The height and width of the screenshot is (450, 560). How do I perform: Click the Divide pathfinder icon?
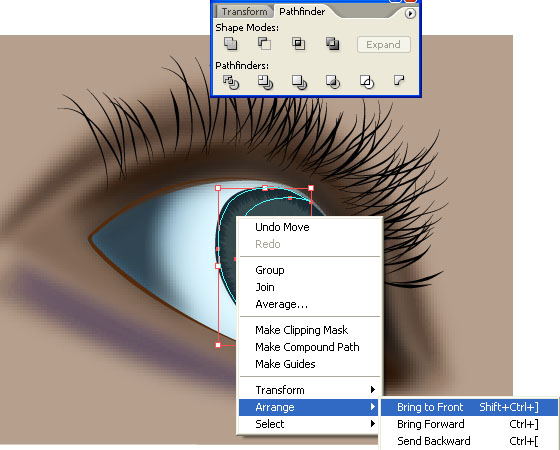point(231,82)
